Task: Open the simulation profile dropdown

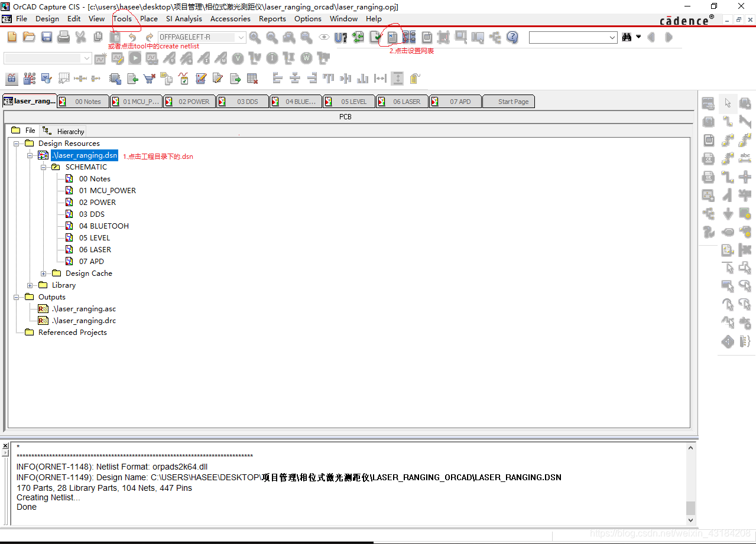Action: coord(87,58)
